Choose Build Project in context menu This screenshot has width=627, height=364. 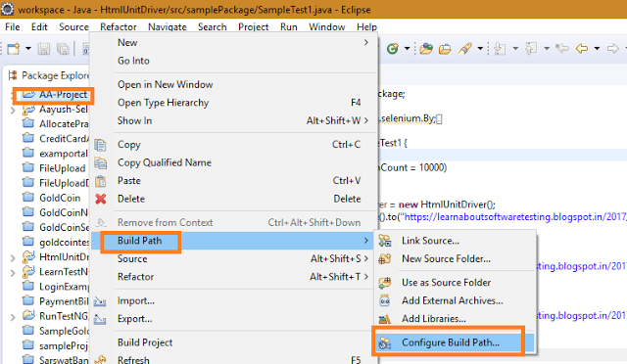234,342
